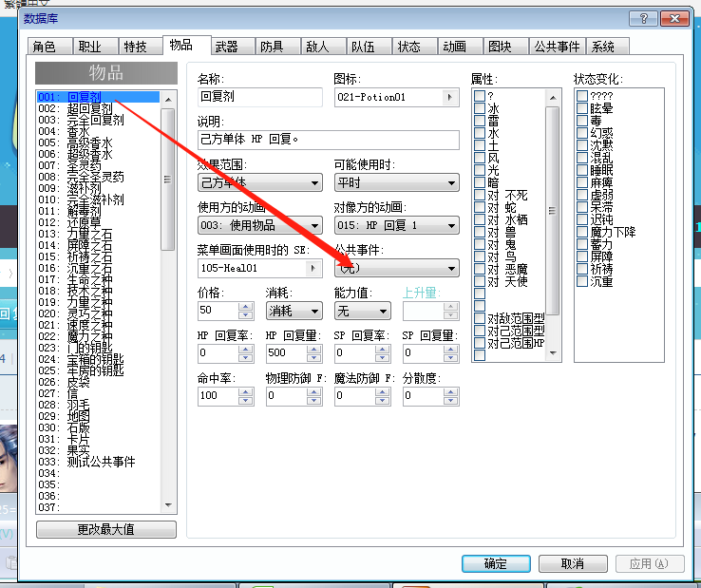Click the 名称 input field containing 回复剂
Image resolution: width=701 pixels, height=588 pixels.
point(260,97)
